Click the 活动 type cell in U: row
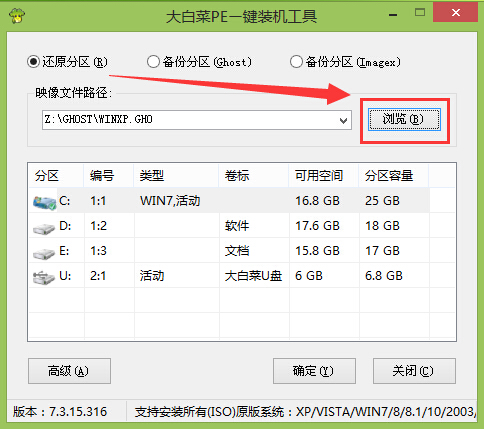Screen dimensions: 484x429 (x=152, y=276)
